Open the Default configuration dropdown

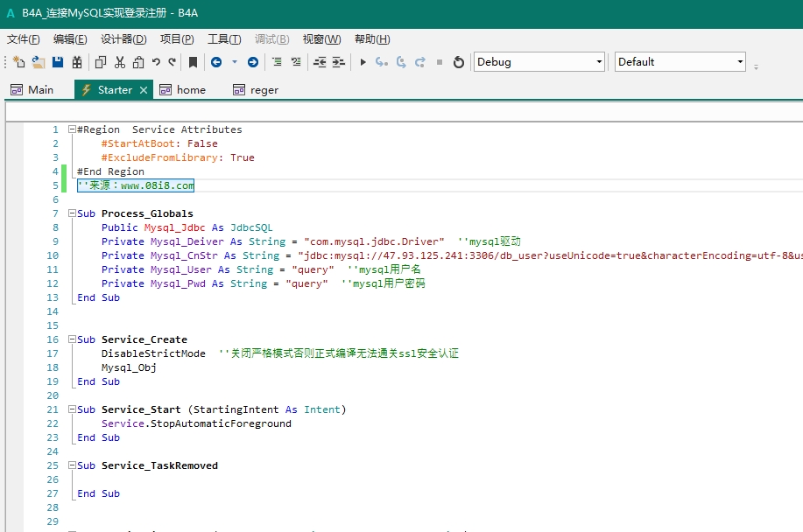click(x=740, y=62)
